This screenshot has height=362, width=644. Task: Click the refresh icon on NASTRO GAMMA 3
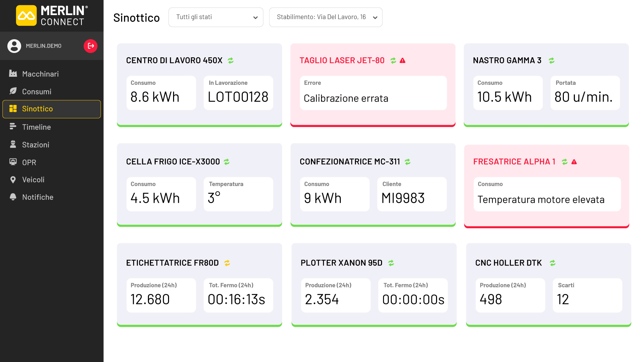551,60
